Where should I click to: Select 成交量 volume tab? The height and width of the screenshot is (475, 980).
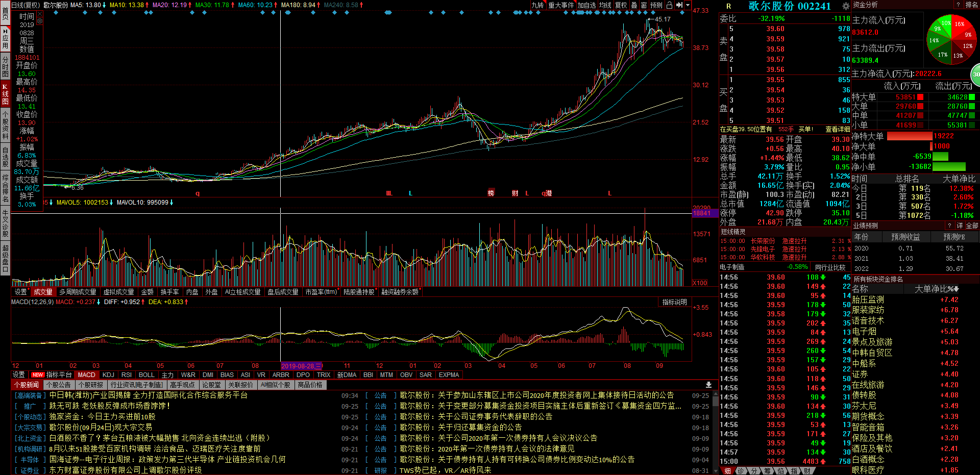43,292
